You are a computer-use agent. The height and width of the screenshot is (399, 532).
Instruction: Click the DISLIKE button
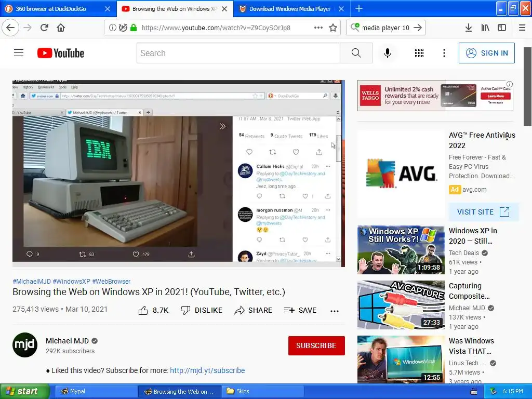click(x=202, y=310)
